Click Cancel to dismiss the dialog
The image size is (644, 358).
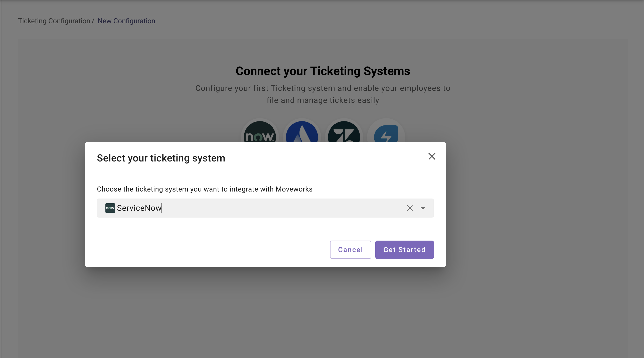click(x=350, y=250)
